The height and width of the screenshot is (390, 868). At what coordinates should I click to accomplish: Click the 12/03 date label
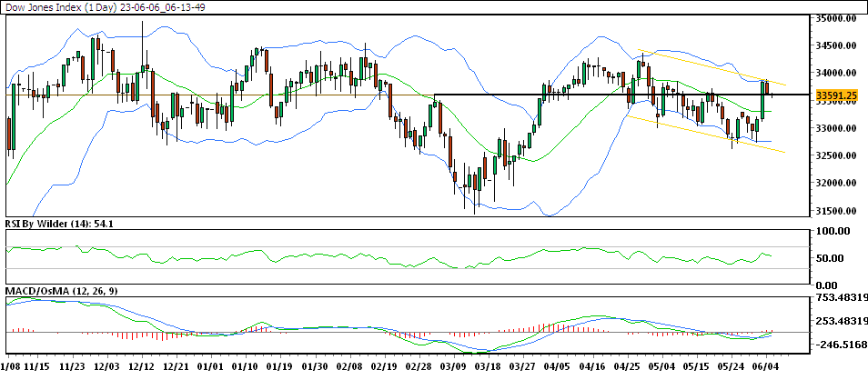(x=106, y=366)
